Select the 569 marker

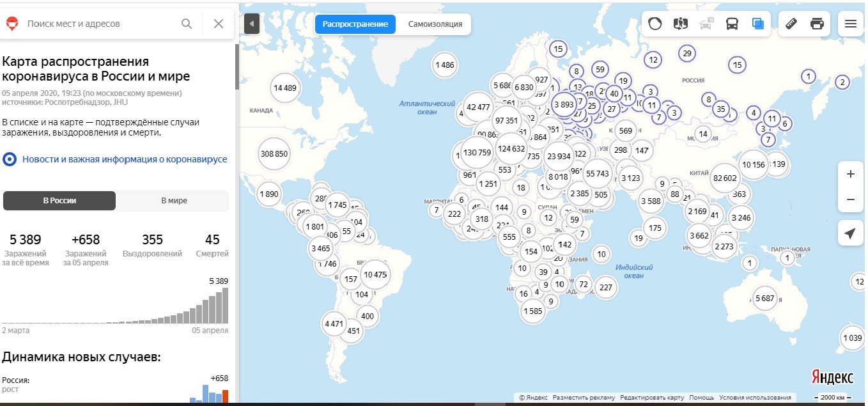(x=625, y=131)
